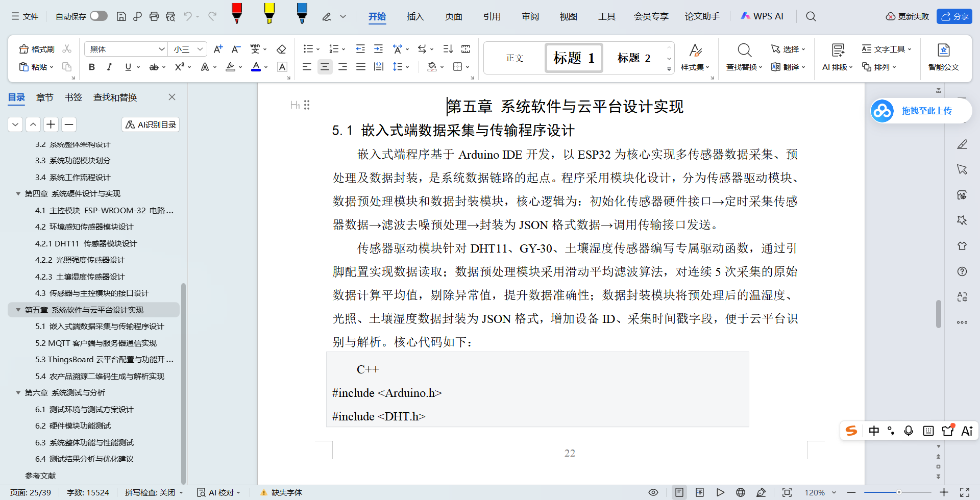Set right paragraph alignment
Screen dimensions: 980x500
pyautogui.click(x=343, y=66)
